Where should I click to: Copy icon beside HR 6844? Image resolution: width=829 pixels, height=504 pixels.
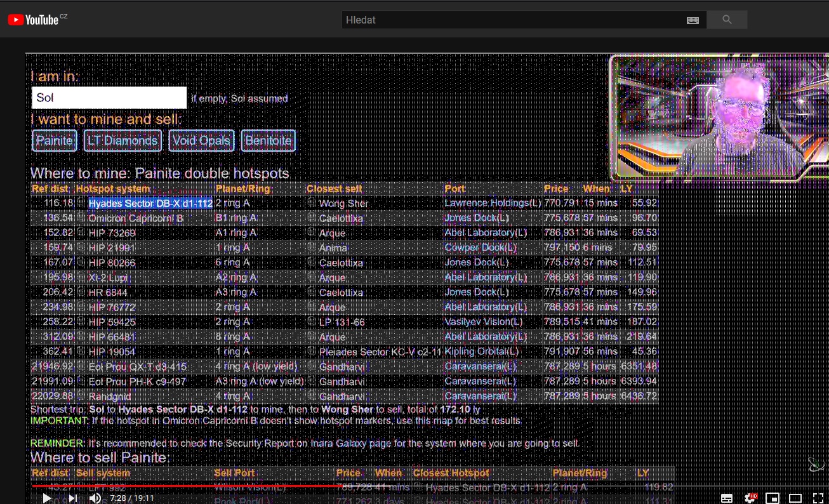coord(81,292)
